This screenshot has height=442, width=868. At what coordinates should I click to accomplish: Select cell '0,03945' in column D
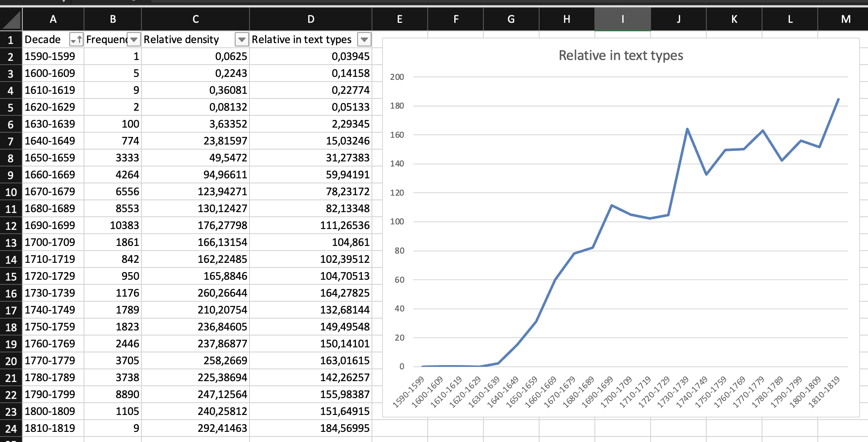pos(311,57)
